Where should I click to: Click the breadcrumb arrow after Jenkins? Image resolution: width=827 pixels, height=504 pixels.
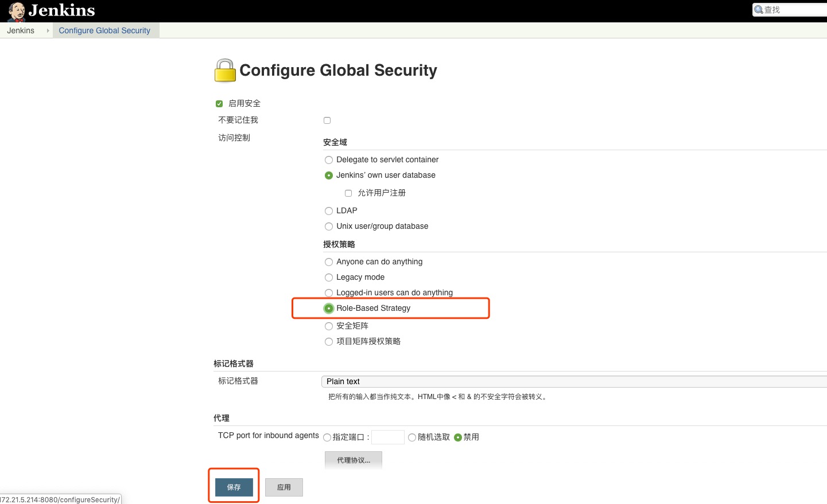coord(48,30)
